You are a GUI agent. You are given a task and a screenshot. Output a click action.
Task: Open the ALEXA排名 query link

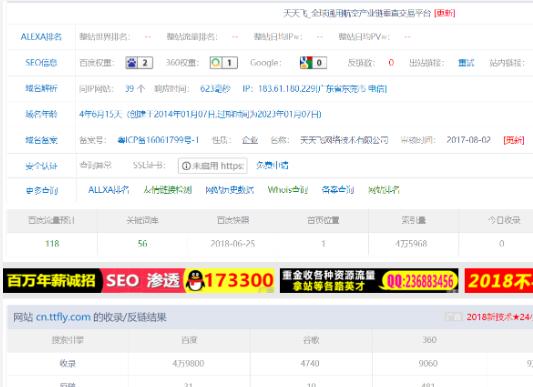tap(108, 190)
